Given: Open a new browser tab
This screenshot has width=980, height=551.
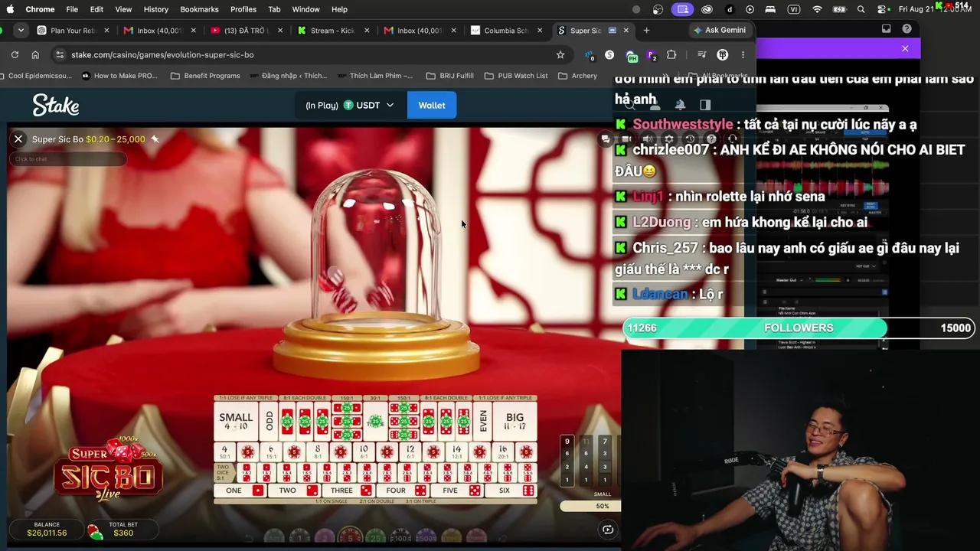Looking at the screenshot, I should pyautogui.click(x=646, y=31).
